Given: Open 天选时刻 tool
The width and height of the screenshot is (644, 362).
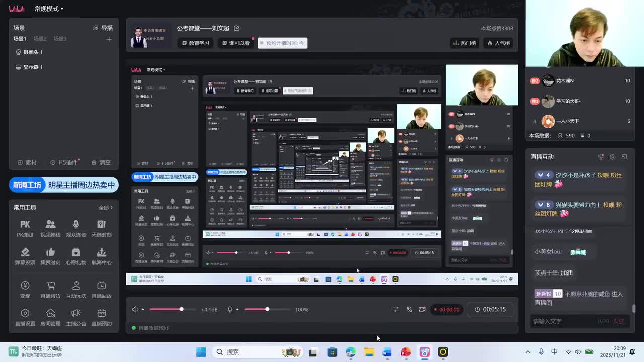Looking at the screenshot, I should pyautogui.click(x=102, y=228).
